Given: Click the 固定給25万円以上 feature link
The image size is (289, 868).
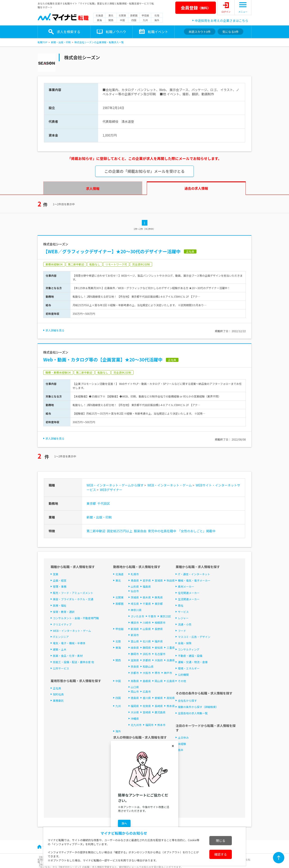Looking at the screenshot, I should (x=120, y=531).
